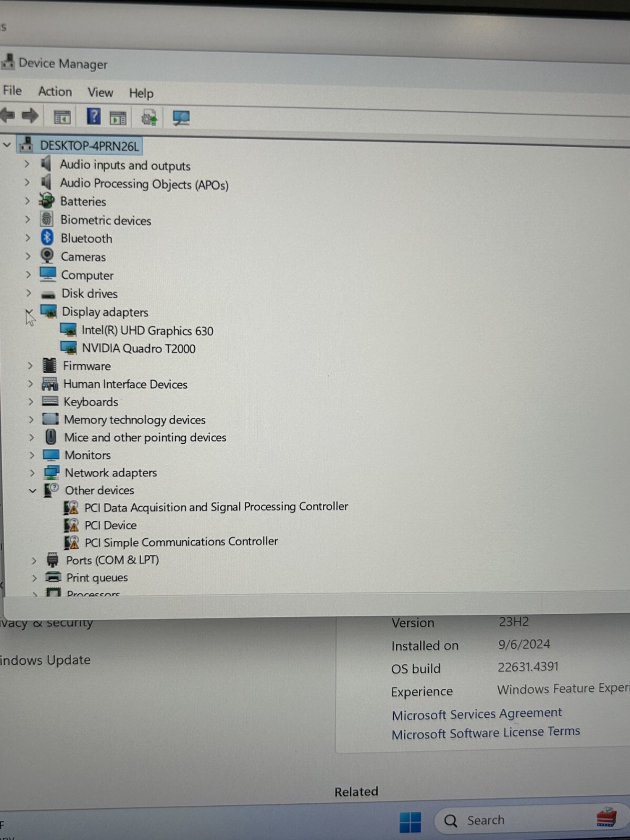Select PCI Data Acquisition and Signal Processing Controller
Screen dimensions: 630x840
pos(216,507)
